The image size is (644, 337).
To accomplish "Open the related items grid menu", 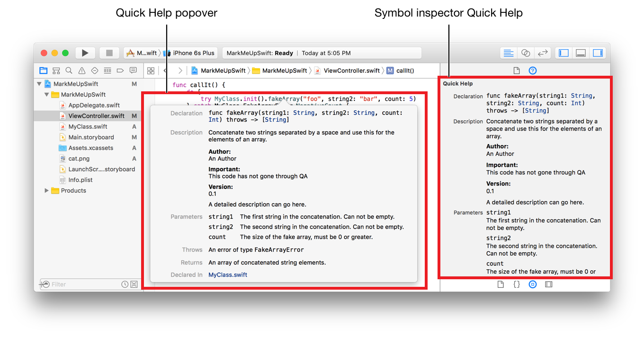I will [x=151, y=71].
